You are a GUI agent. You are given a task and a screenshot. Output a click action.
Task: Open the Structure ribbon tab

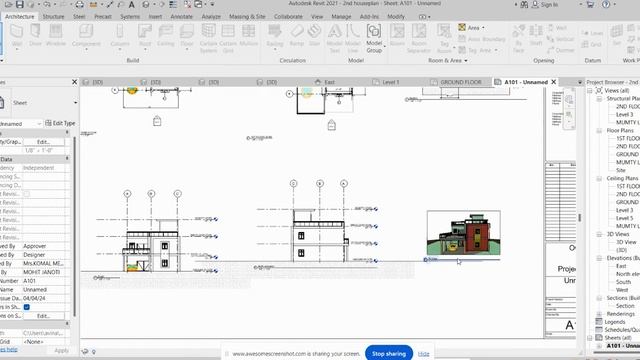[x=53, y=16]
